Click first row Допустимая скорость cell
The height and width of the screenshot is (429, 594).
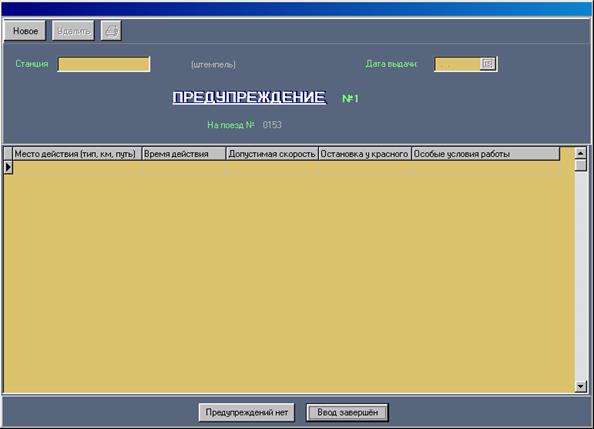click(272, 168)
